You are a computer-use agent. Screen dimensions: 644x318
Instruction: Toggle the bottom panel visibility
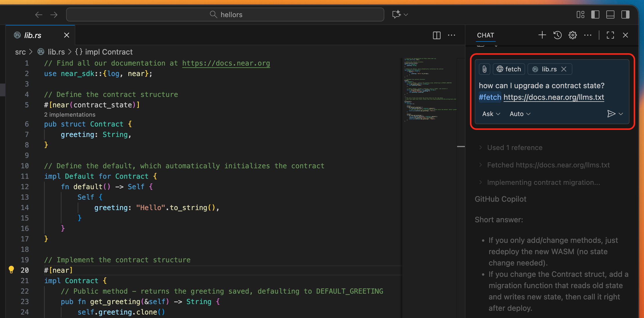(x=610, y=14)
